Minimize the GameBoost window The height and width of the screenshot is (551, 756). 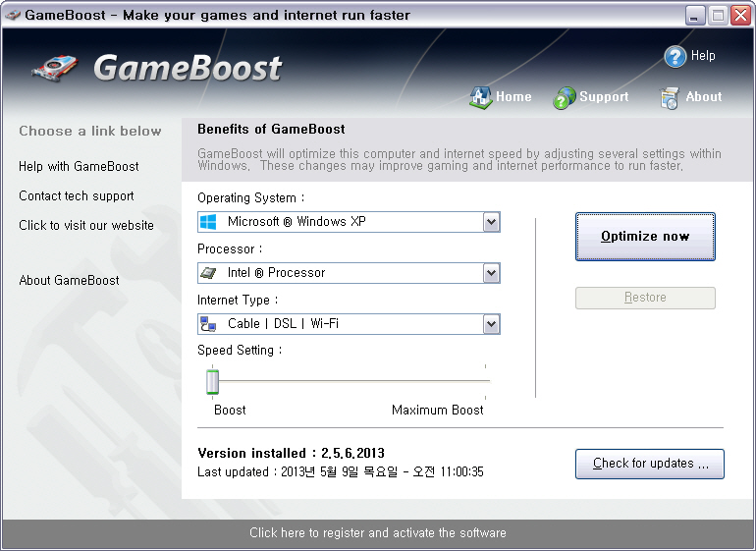[x=695, y=16]
